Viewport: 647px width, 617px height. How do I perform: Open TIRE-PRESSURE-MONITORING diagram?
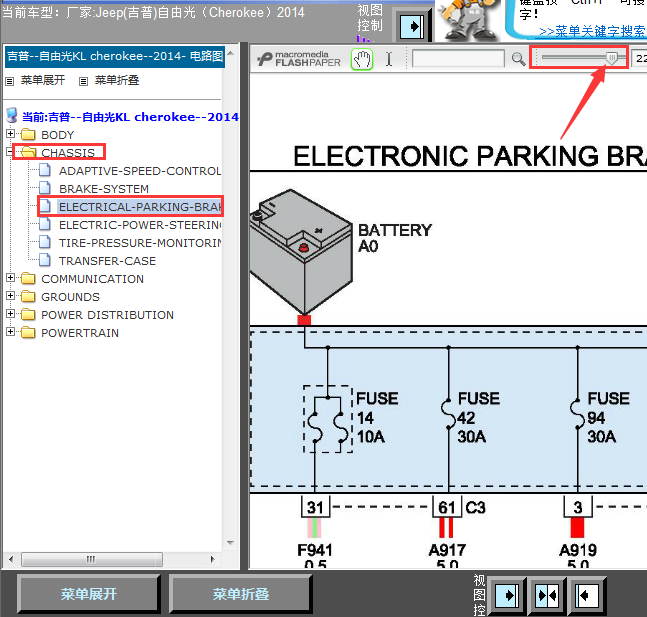pyautogui.click(x=140, y=243)
